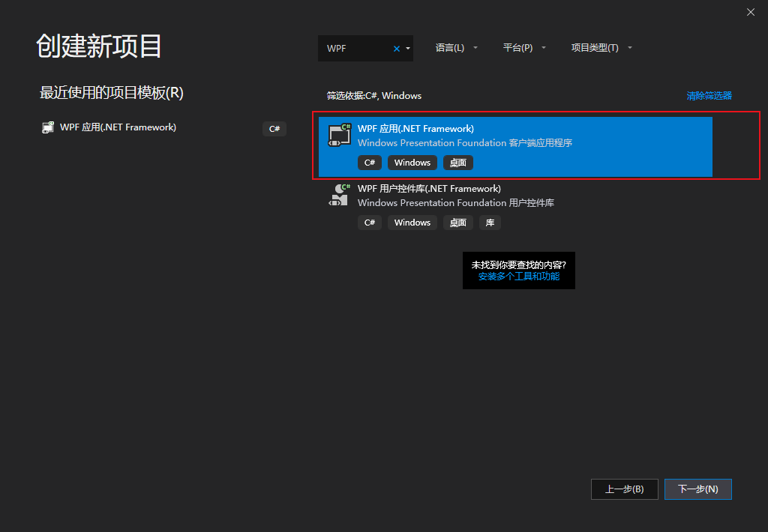Click the 清除筛选器 link

pos(709,95)
